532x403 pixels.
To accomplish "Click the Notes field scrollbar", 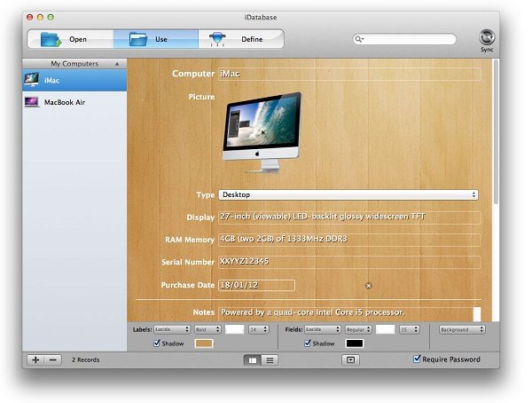I will point(477,314).
